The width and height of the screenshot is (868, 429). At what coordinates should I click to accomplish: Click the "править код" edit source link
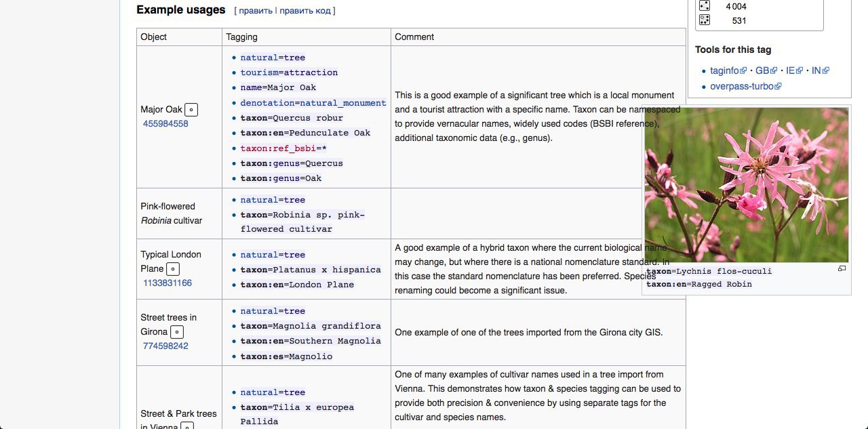(305, 11)
